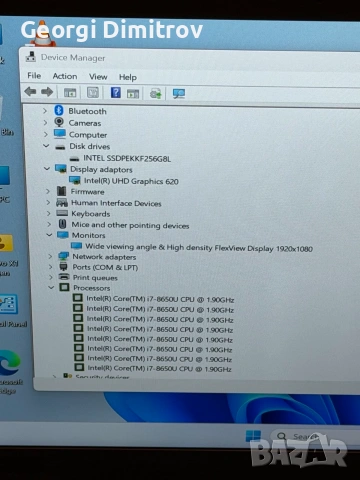Select the first i7-8650U processor entry
Screen dimensions: 360x480
[x=160, y=299]
